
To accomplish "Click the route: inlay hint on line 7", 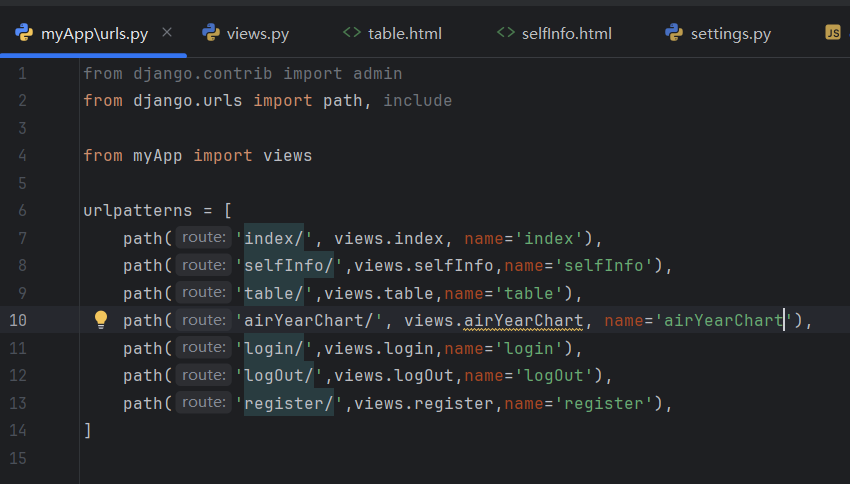I will point(204,238).
